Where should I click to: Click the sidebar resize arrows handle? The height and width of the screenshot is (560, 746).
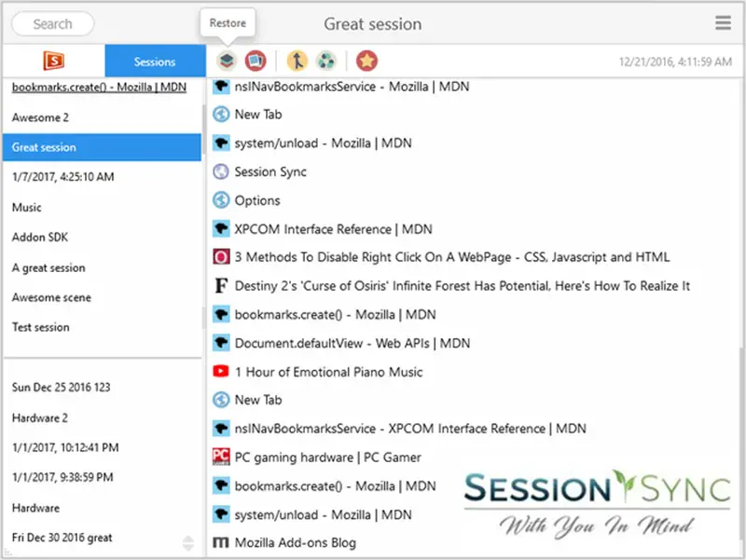187,542
